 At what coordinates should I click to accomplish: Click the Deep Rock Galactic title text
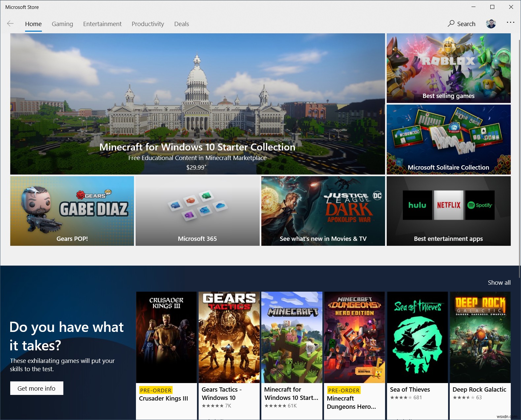(x=479, y=390)
